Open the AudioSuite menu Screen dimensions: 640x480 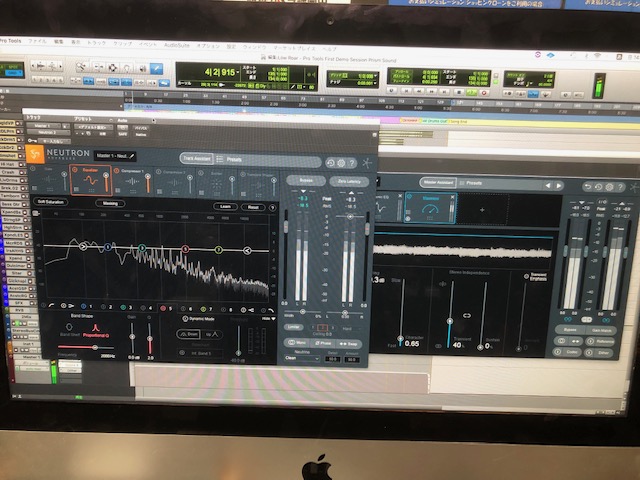[177, 45]
